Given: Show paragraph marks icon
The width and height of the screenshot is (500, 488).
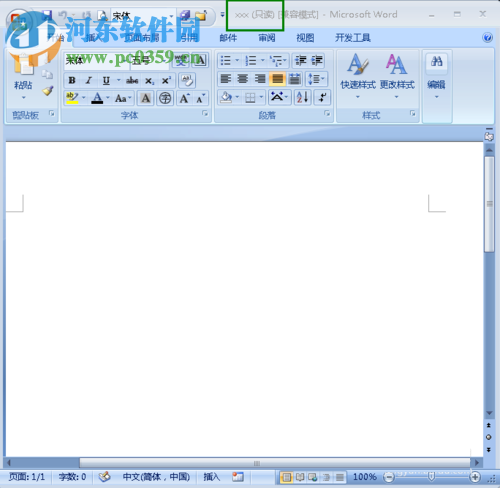Looking at the screenshot, I should 322,97.
